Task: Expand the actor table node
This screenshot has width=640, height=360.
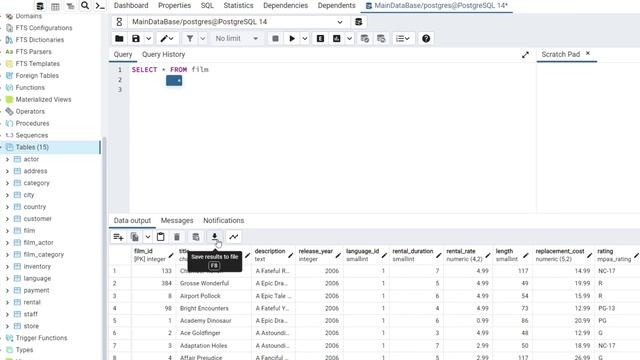Action: [x=7, y=159]
